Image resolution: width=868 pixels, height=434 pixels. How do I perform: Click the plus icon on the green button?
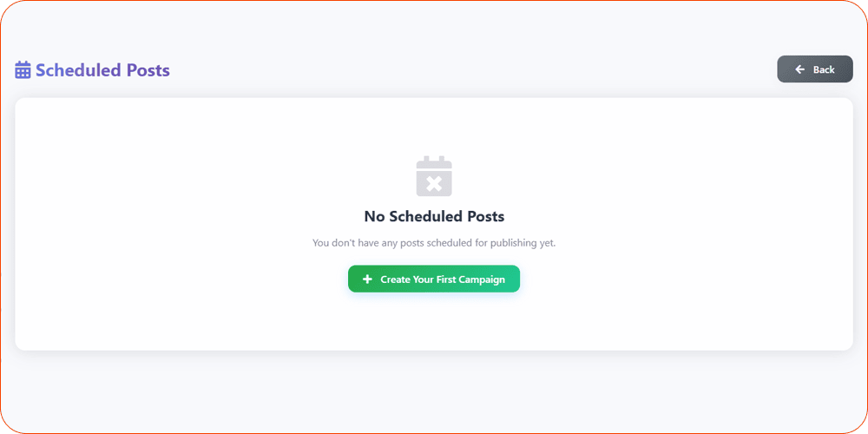point(367,279)
